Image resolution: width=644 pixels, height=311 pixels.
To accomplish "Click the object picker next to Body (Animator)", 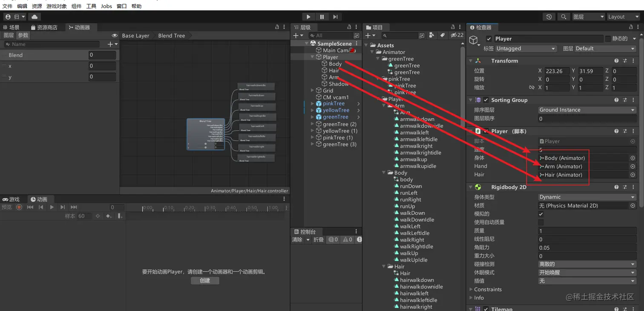I will coord(632,158).
